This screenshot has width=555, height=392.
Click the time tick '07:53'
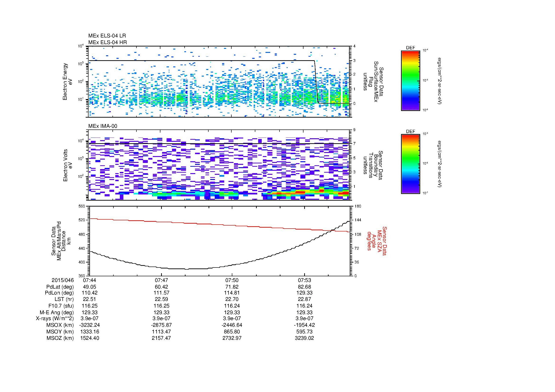pyautogui.click(x=304, y=280)
